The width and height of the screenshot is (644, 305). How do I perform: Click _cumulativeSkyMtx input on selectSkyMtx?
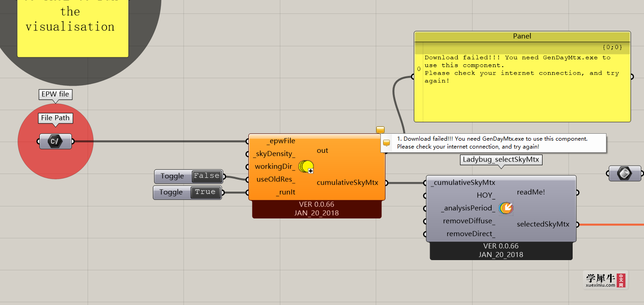tap(463, 182)
